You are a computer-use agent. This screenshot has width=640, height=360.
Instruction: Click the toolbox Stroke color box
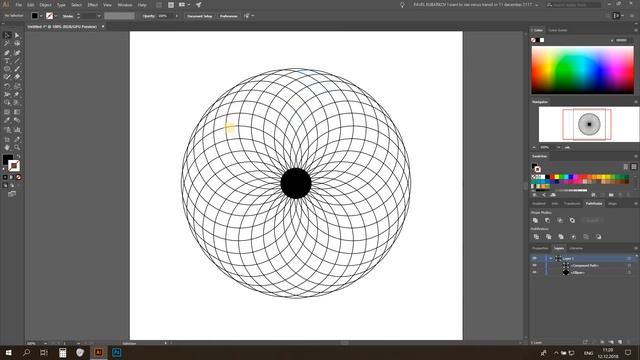[14, 165]
